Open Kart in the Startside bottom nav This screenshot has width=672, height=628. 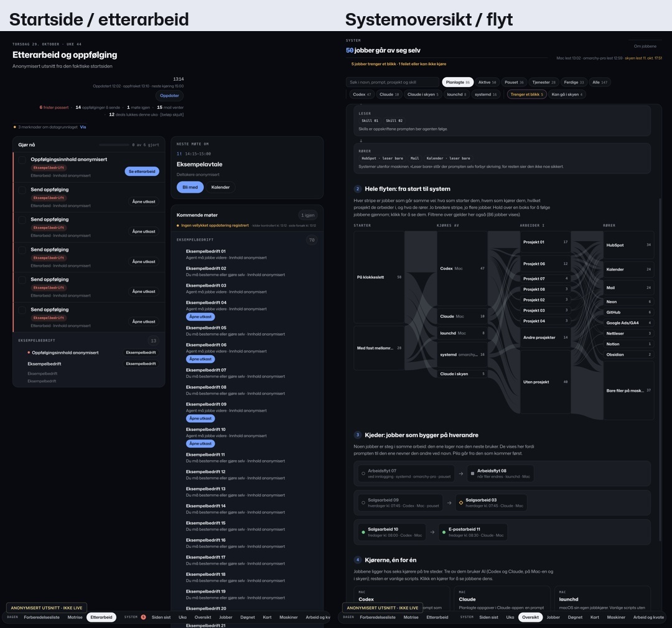coord(267,617)
